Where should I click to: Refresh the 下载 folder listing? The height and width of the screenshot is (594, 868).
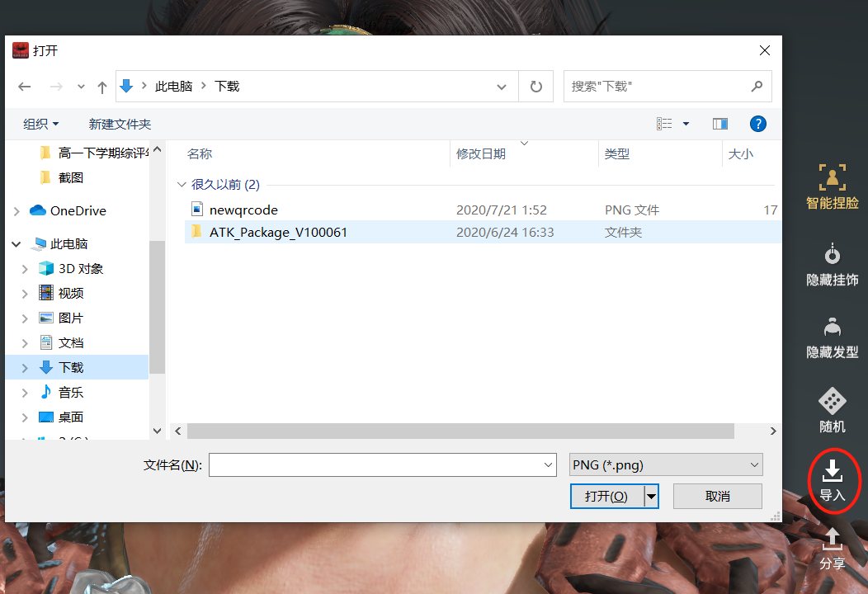(x=535, y=87)
